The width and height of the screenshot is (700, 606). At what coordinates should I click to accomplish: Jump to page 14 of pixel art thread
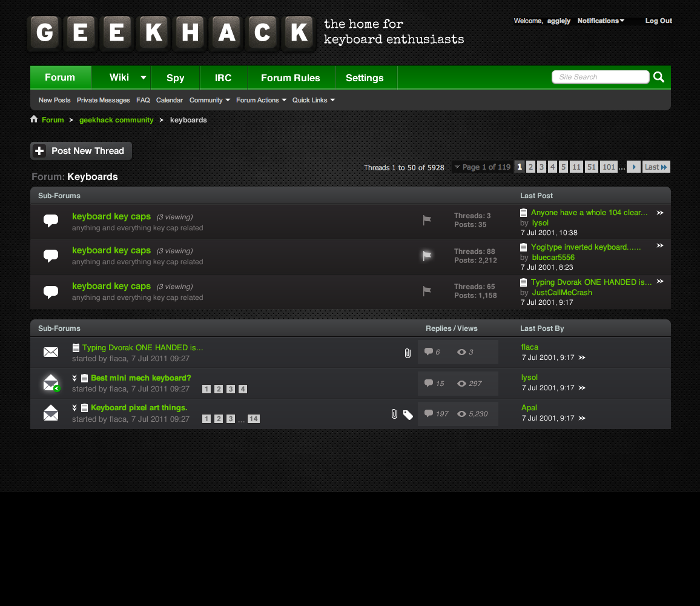253,419
